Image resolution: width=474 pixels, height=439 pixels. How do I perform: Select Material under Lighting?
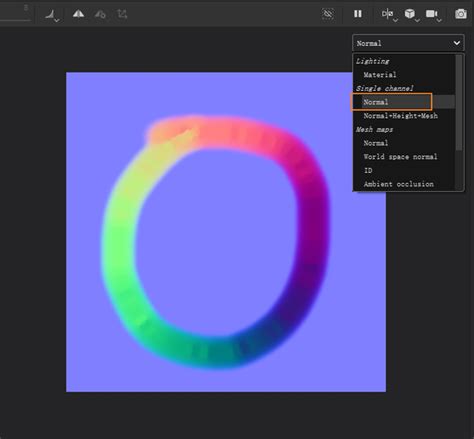point(380,75)
